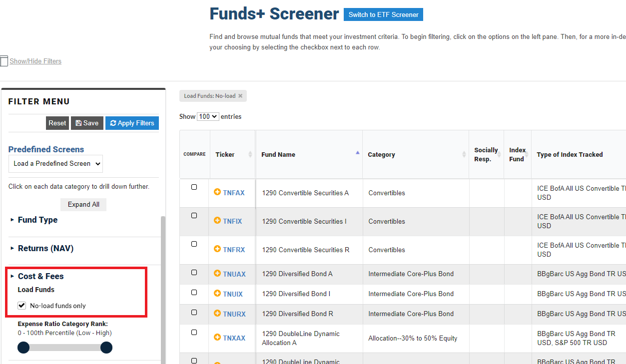This screenshot has height=364, width=626.
Task: Expand details for TNFRX with plus icon
Action: pyautogui.click(x=217, y=249)
